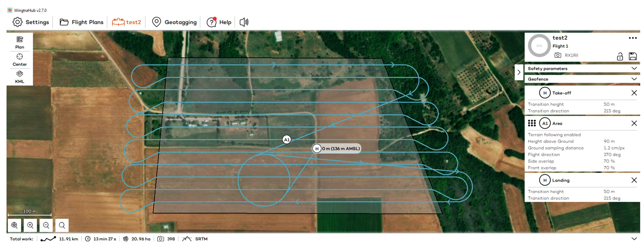644x247 pixels.
Task: Remove the A1 Area item
Action: (x=634, y=123)
